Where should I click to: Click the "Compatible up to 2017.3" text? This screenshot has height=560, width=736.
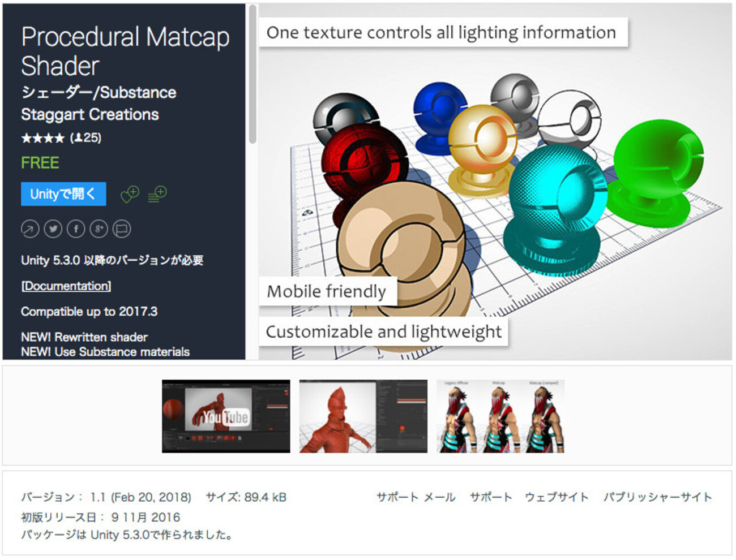point(89,312)
